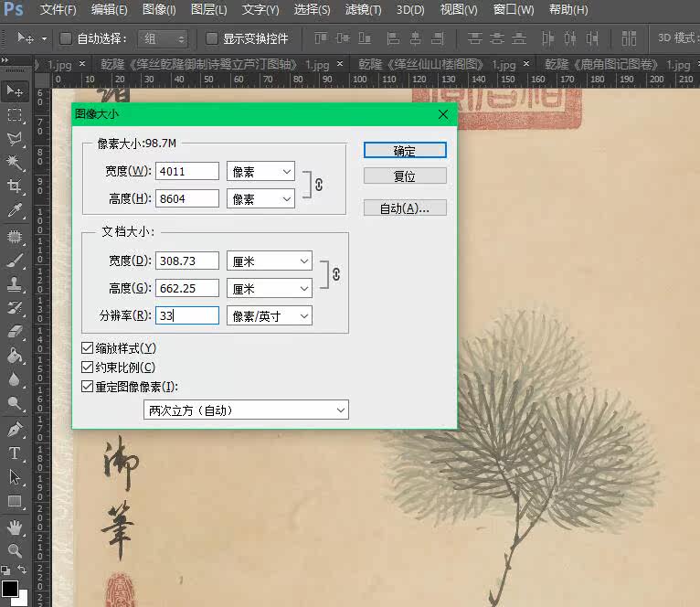Click the document size constrain chain-link icon
This screenshot has width=700, height=607.
336,274
